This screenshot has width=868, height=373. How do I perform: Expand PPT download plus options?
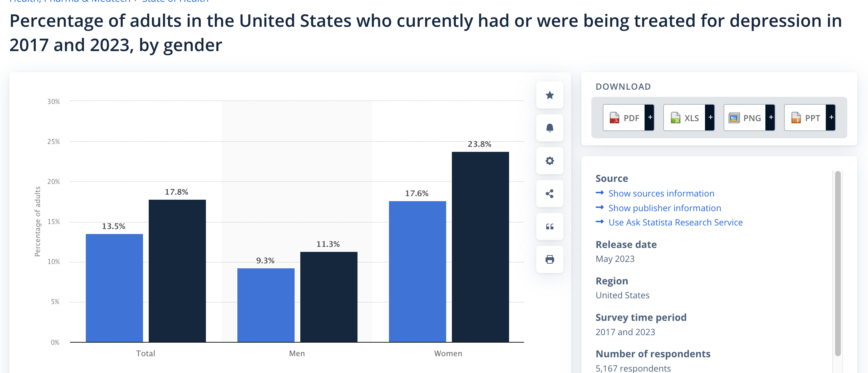pyautogui.click(x=831, y=118)
